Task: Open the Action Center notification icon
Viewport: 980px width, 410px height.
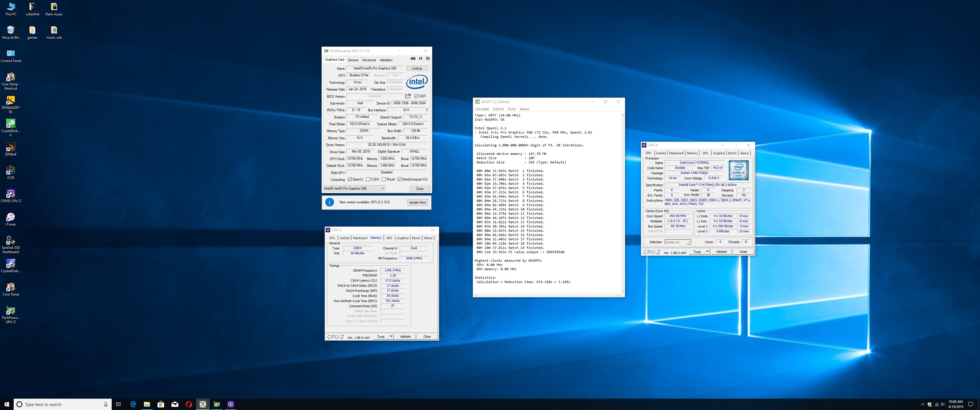Action: tap(971, 404)
